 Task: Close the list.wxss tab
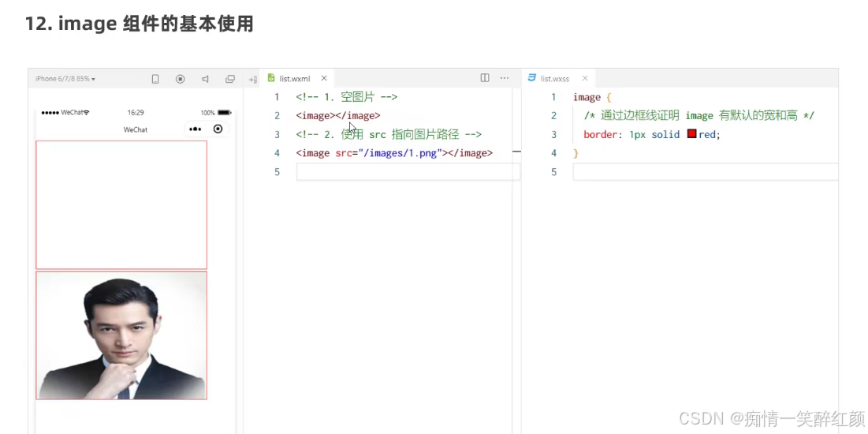(x=584, y=78)
